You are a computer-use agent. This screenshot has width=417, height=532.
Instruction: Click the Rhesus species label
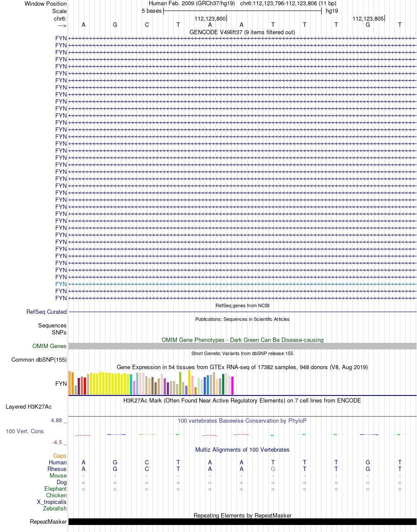pos(57,469)
